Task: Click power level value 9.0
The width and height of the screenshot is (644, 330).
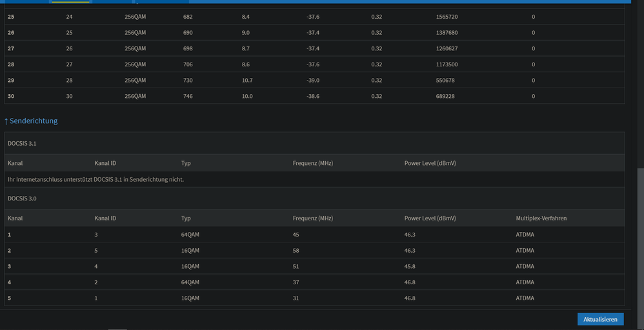Action: 246,33
